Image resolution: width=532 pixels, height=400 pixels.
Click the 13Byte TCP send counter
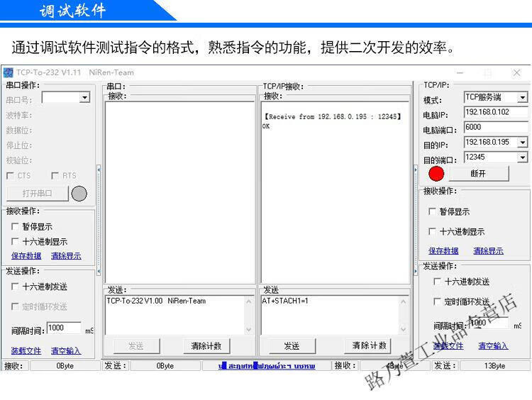pos(494,366)
